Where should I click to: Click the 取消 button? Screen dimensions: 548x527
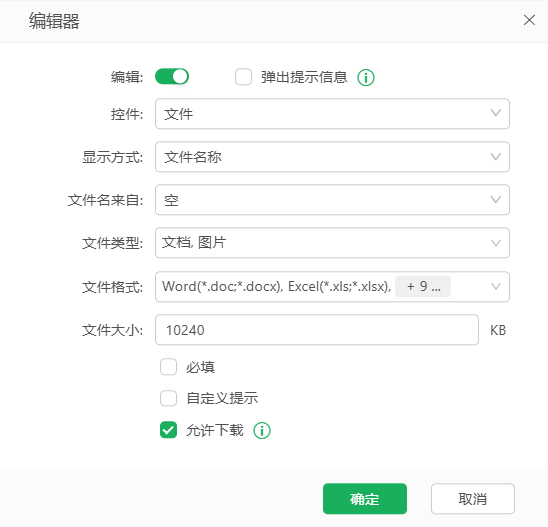(473, 499)
